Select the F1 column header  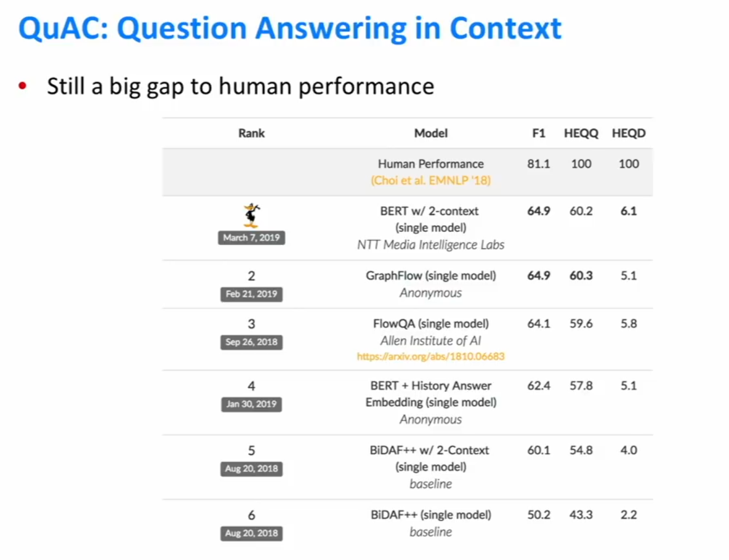click(538, 134)
